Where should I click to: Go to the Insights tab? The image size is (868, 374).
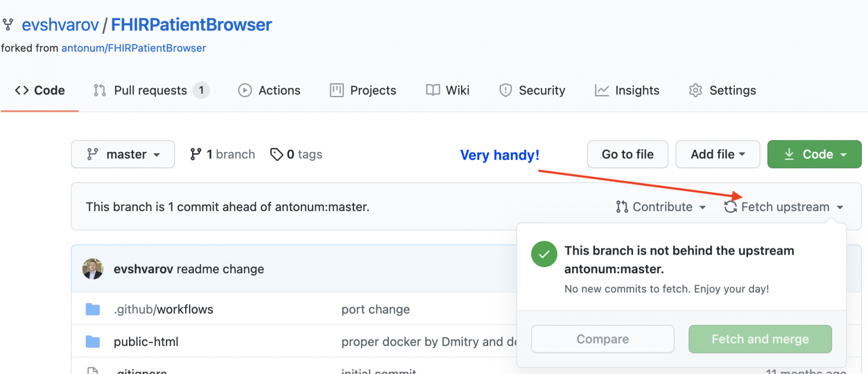pyautogui.click(x=627, y=91)
